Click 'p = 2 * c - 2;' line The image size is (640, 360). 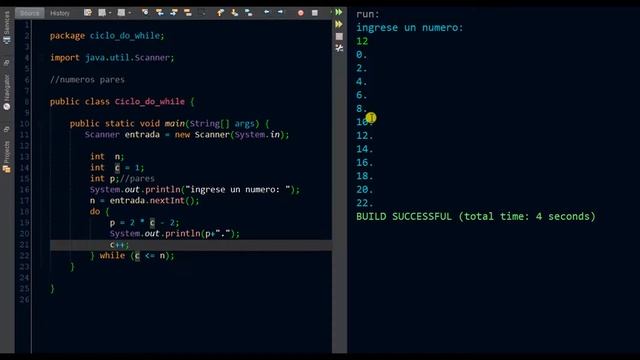point(144,223)
